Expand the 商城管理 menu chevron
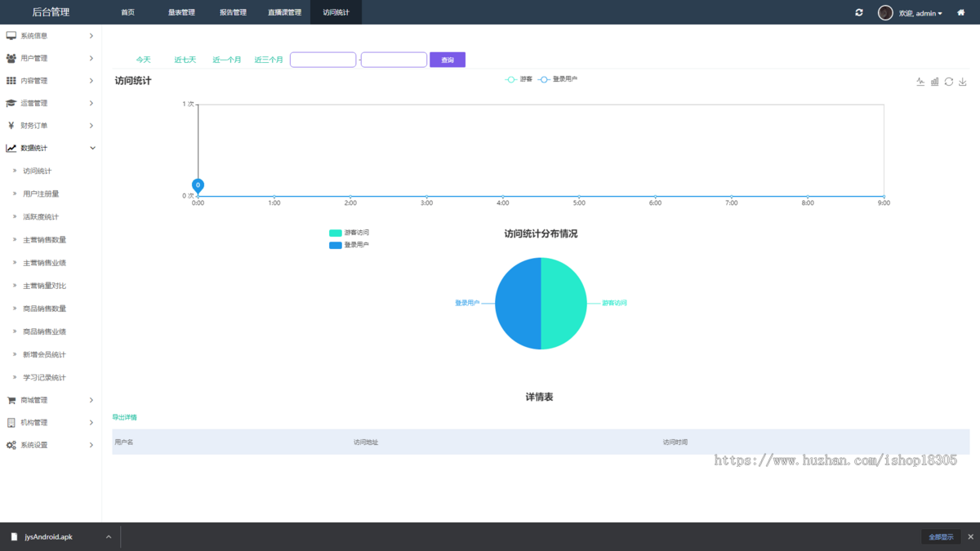This screenshot has height=551, width=980. click(91, 400)
